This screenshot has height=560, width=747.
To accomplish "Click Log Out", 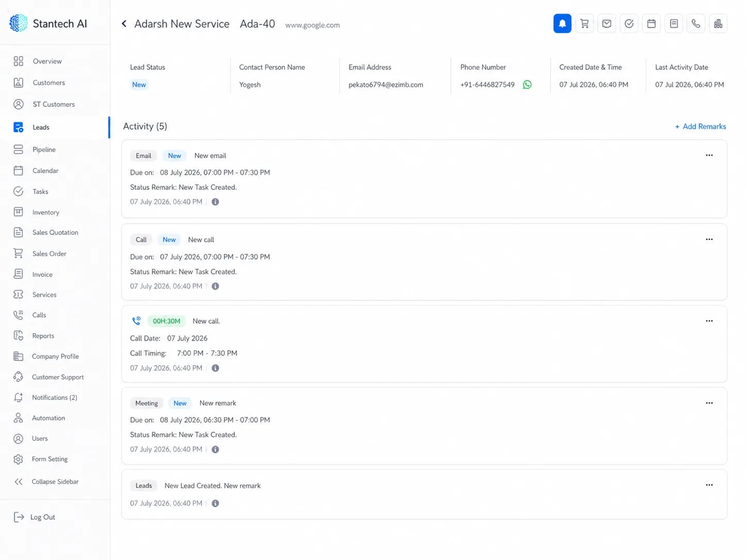I will click(x=35, y=517).
